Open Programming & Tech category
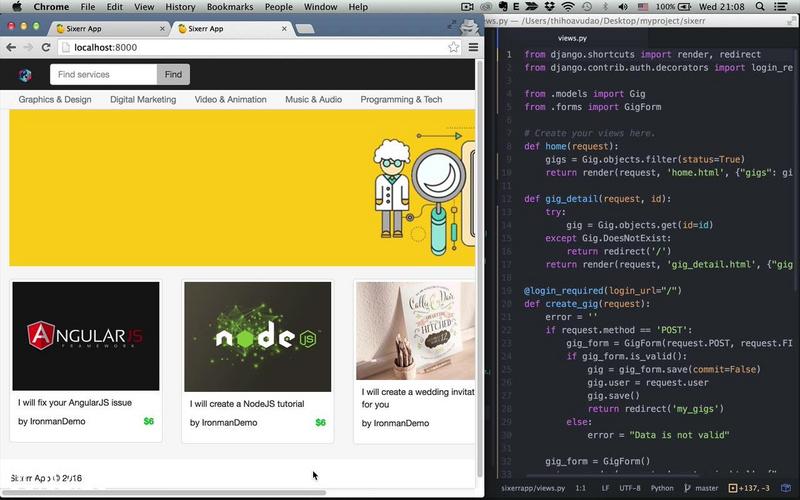 pos(401,99)
